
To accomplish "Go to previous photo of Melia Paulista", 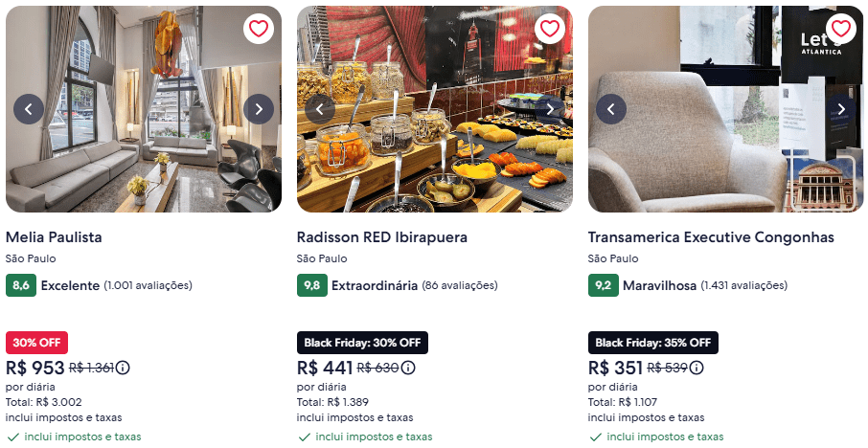I will 29,109.
